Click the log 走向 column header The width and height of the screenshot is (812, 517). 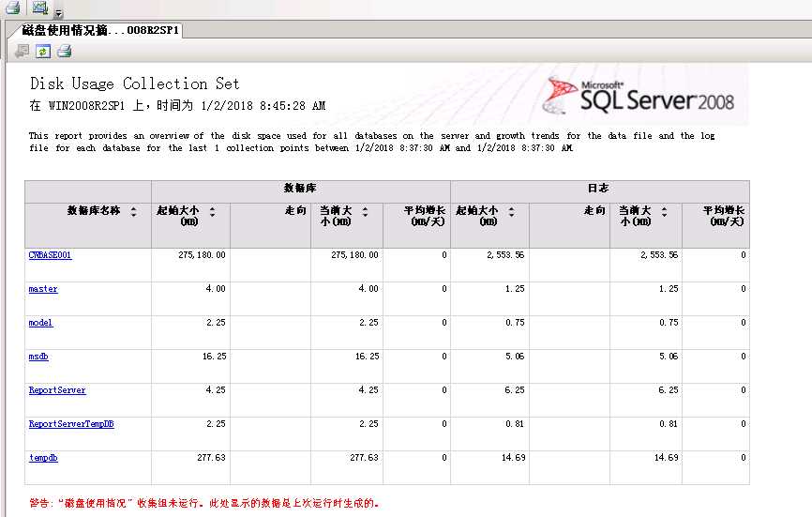point(594,210)
